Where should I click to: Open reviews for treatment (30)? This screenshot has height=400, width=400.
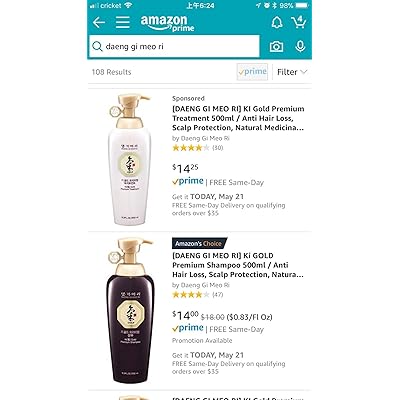click(x=198, y=148)
